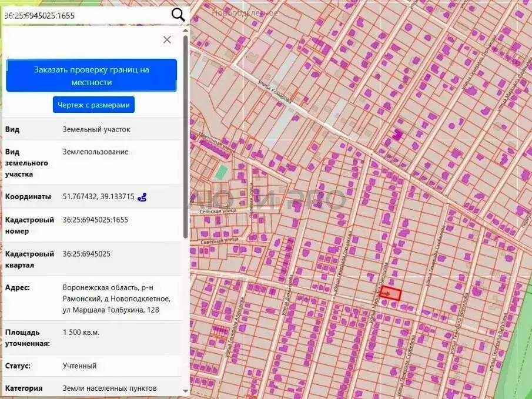Order boundary check 'Заказать проверку границ на местности'
Image resolution: width=532 pixels, height=399 pixels.
[92, 76]
